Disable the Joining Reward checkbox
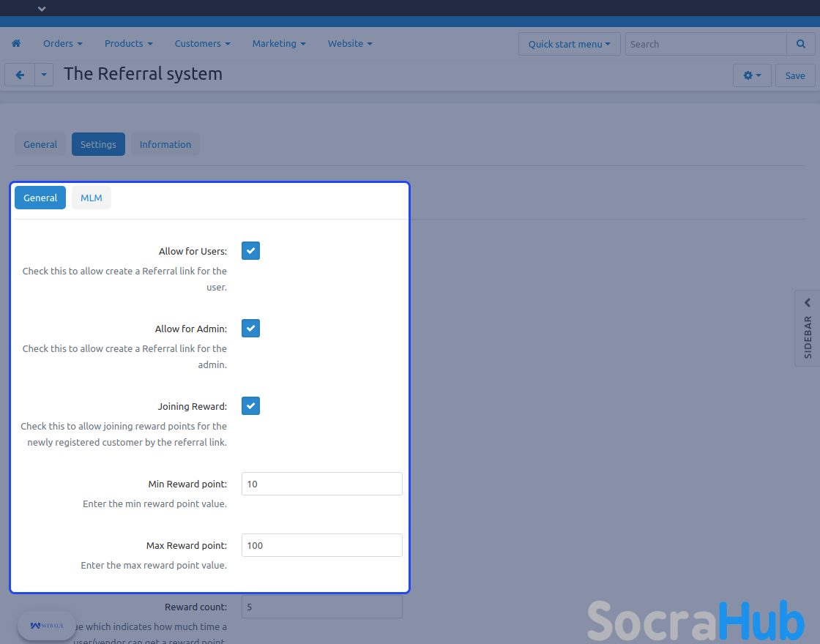This screenshot has width=820, height=644. tap(250, 406)
